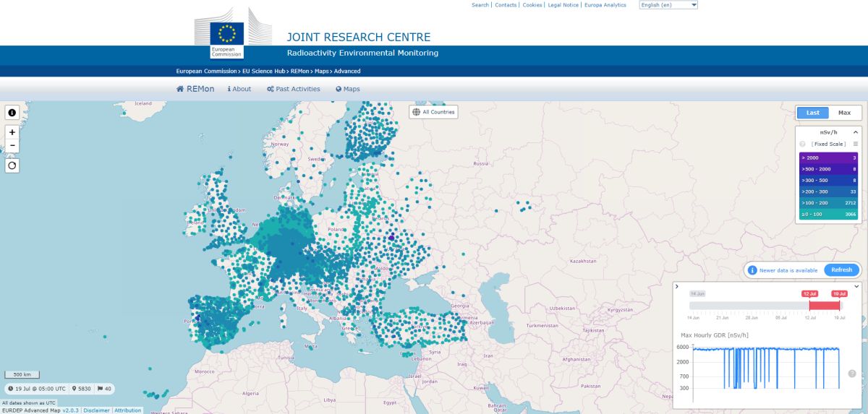
Task: Open the About menu item
Action: click(x=239, y=89)
